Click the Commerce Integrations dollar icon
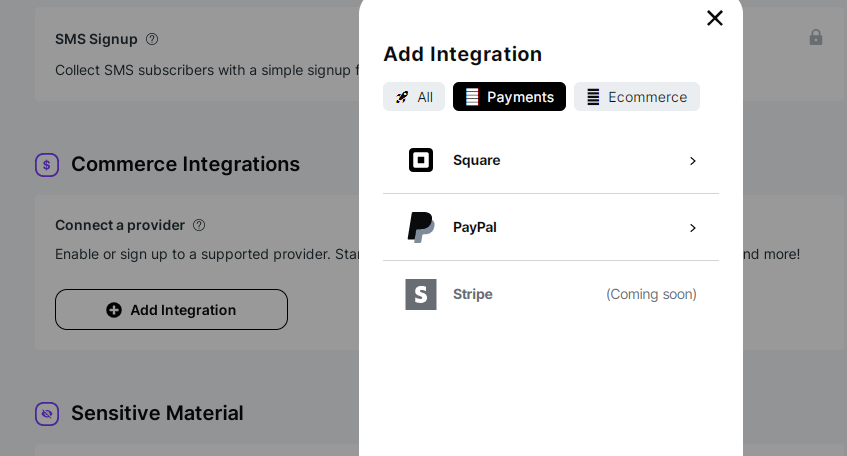This screenshot has width=847, height=456. (47, 165)
